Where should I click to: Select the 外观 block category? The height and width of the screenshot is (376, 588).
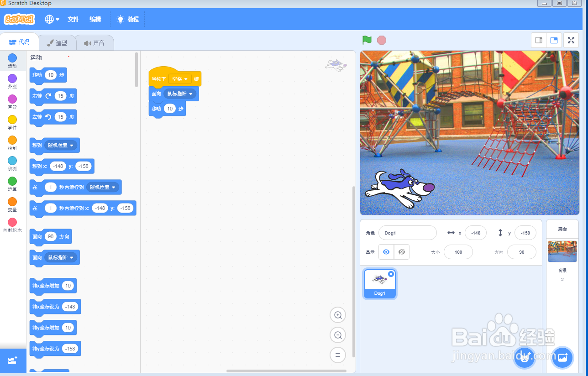click(x=12, y=82)
